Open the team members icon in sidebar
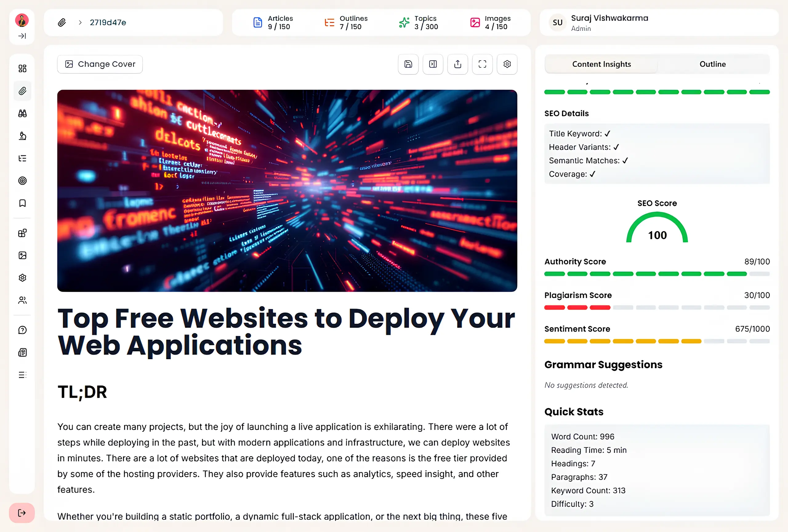Viewport: 788px width, 532px height. point(22,300)
